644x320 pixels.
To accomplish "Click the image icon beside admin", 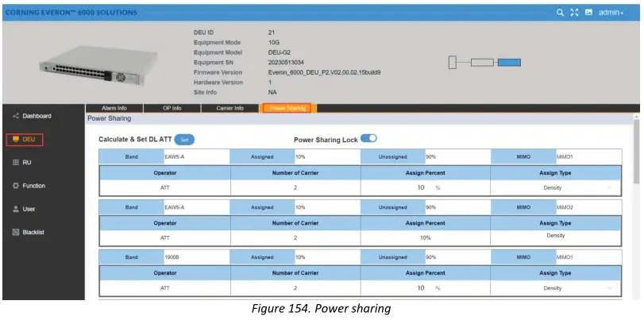I will coord(588,13).
